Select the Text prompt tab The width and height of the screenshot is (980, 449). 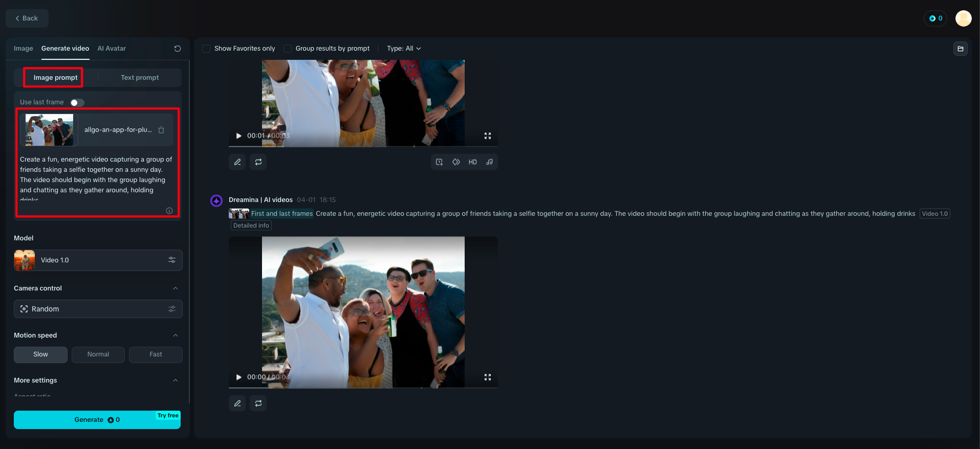click(140, 78)
